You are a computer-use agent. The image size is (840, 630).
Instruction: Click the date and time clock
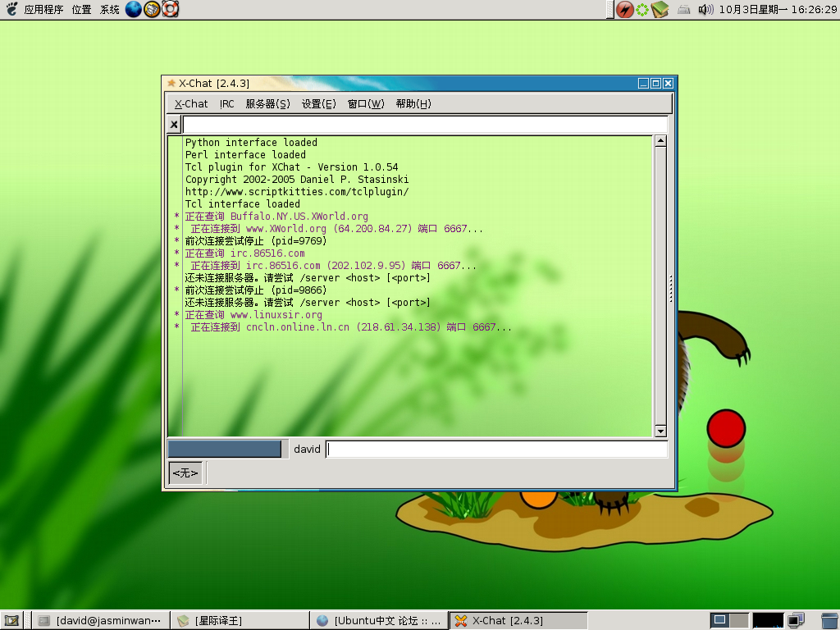point(778,10)
